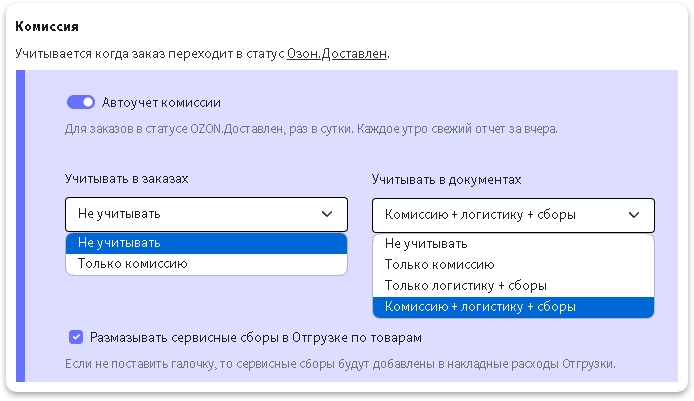The image size is (694, 401).
Task: Click the Автоучет комиссии label text
Action: (x=161, y=103)
